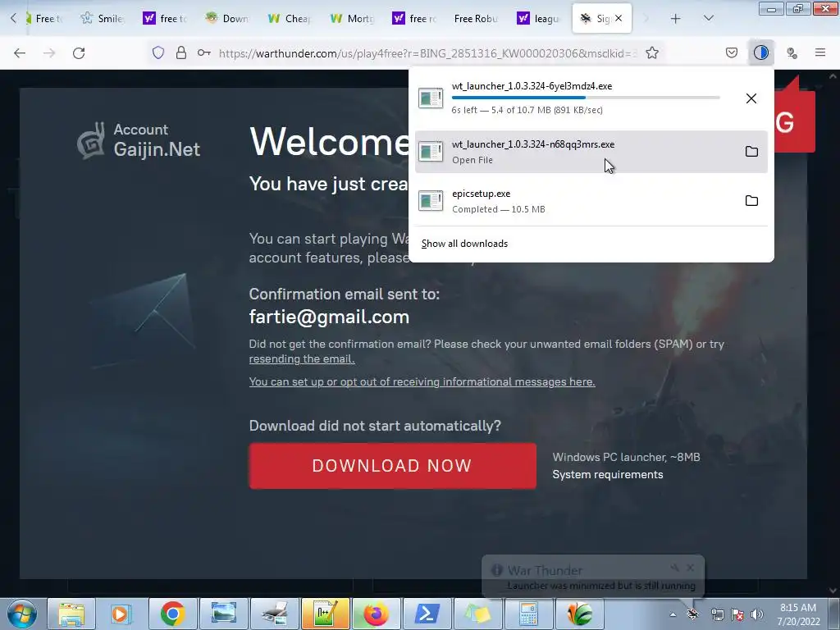Close the active Sig tab

(619, 18)
